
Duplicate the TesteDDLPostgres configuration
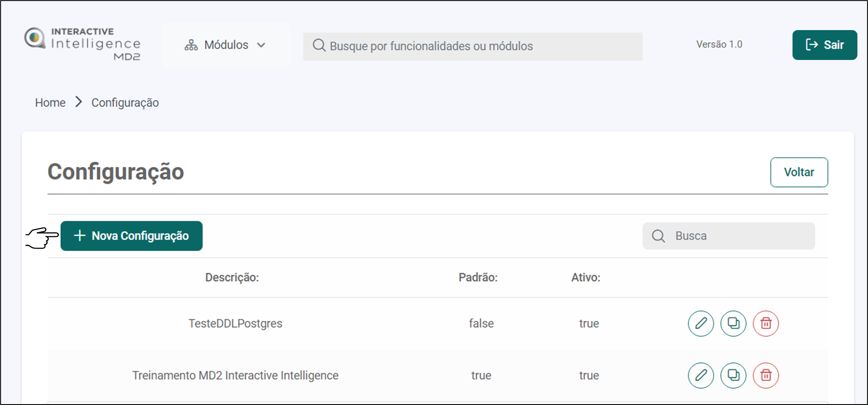pyautogui.click(x=733, y=324)
